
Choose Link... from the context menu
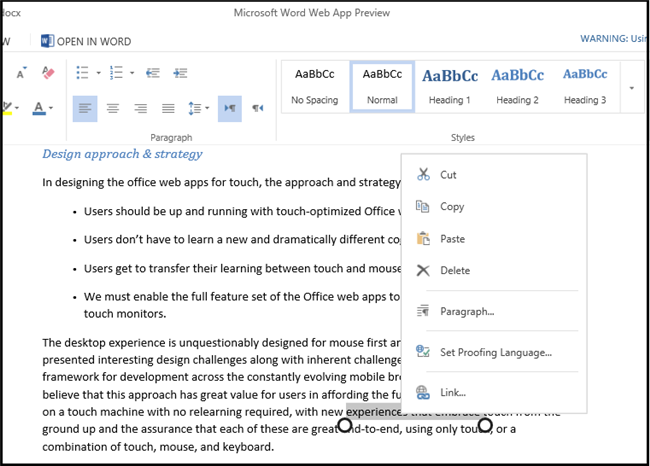point(494,392)
